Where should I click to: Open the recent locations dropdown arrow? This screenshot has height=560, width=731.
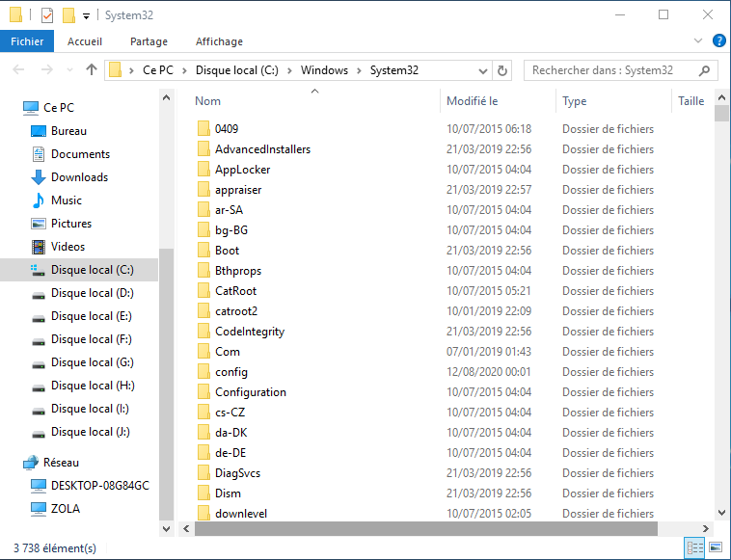coord(70,70)
